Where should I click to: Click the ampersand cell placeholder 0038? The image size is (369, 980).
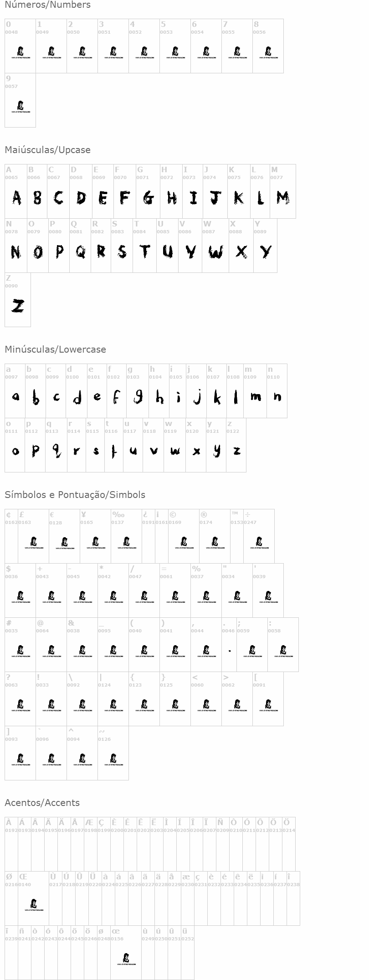(82, 651)
